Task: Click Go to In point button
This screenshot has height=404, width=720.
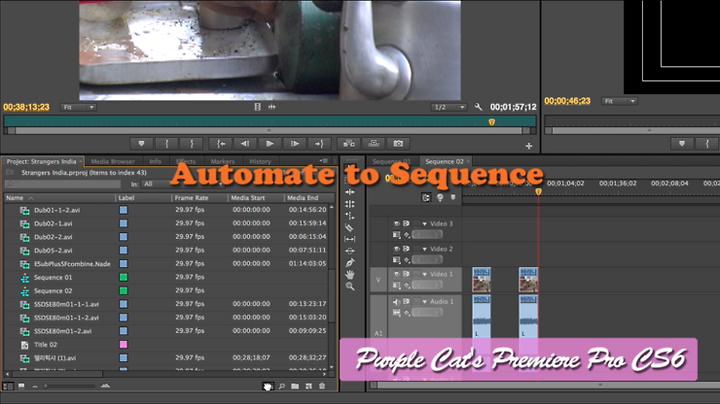Action: (x=221, y=144)
